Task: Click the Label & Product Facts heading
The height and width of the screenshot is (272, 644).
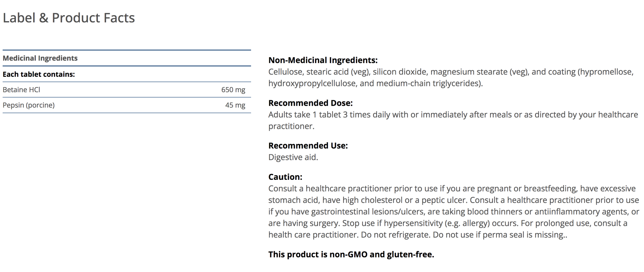Action: (x=69, y=18)
